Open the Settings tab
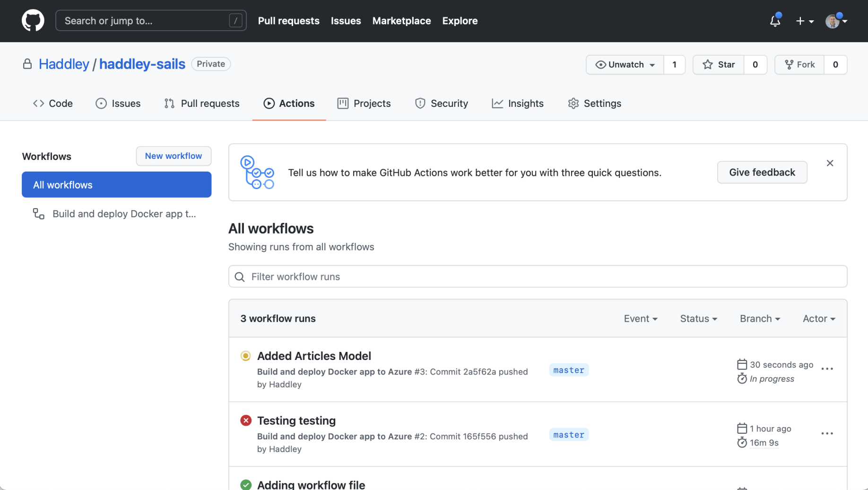 click(594, 104)
